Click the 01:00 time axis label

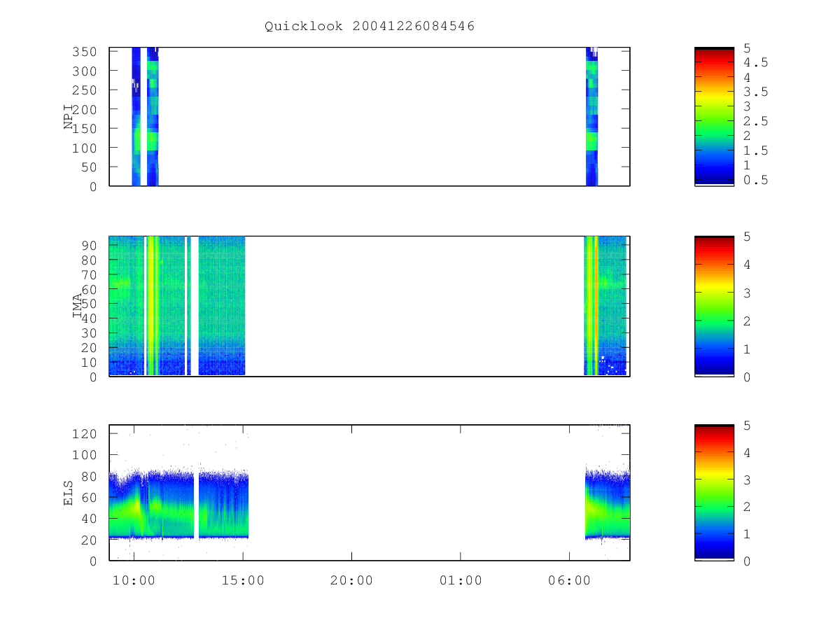(x=461, y=580)
